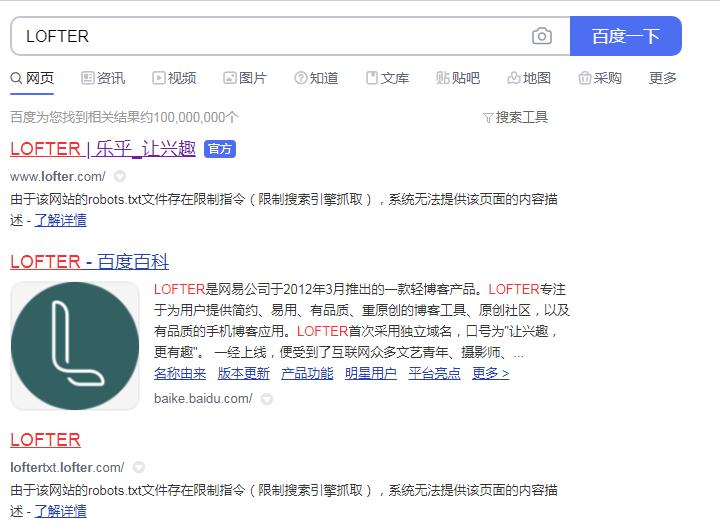Click the LOFTER logo thumbnail
Screen dimensions: 720x530
(x=75, y=346)
